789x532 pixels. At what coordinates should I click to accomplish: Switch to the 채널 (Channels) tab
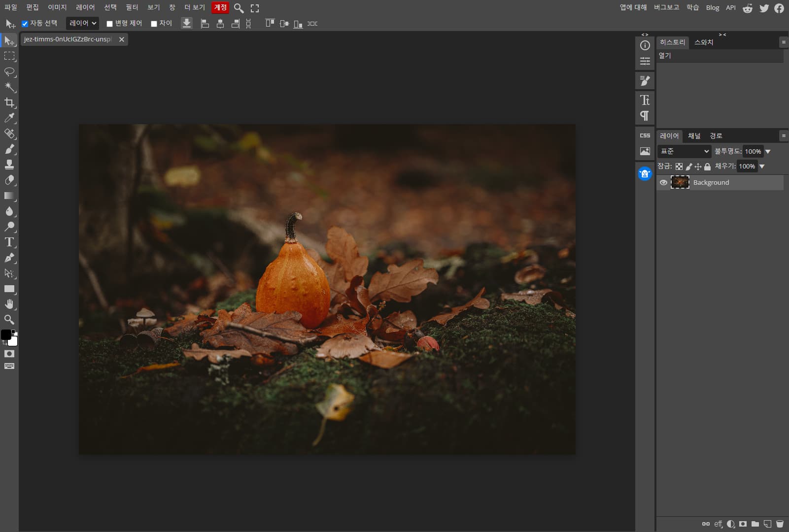tap(694, 136)
